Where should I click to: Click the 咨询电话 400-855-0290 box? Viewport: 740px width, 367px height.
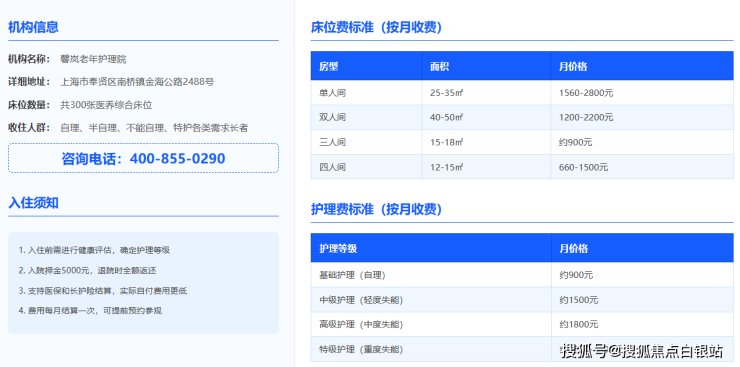click(x=143, y=158)
